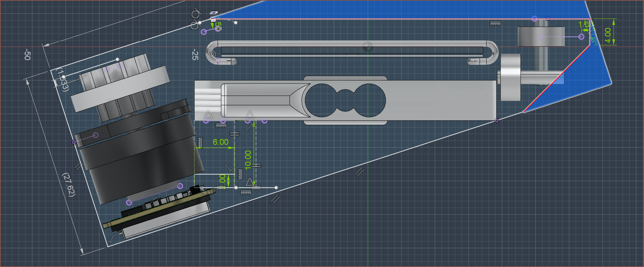Click the midpoint triangle constraint at the 10.00 dimension's base
Screen dimensions: 644x267
(x=250, y=182)
